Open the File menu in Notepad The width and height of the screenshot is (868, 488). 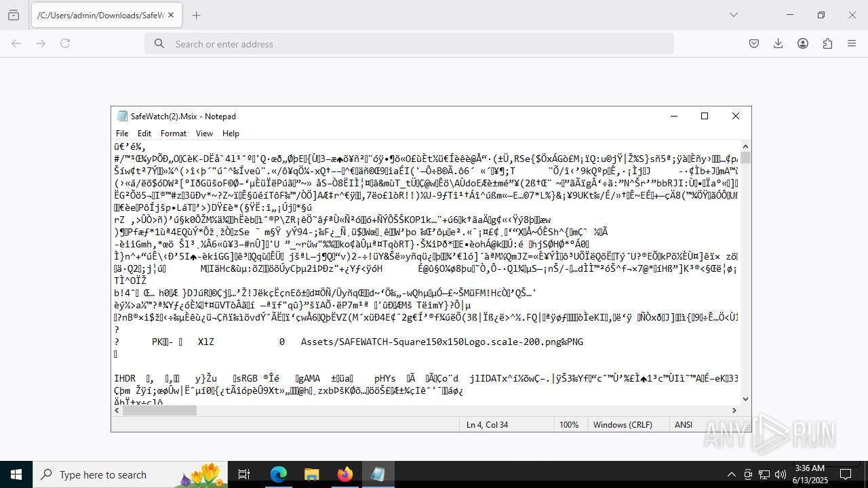pyautogui.click(x=122, y=134)
